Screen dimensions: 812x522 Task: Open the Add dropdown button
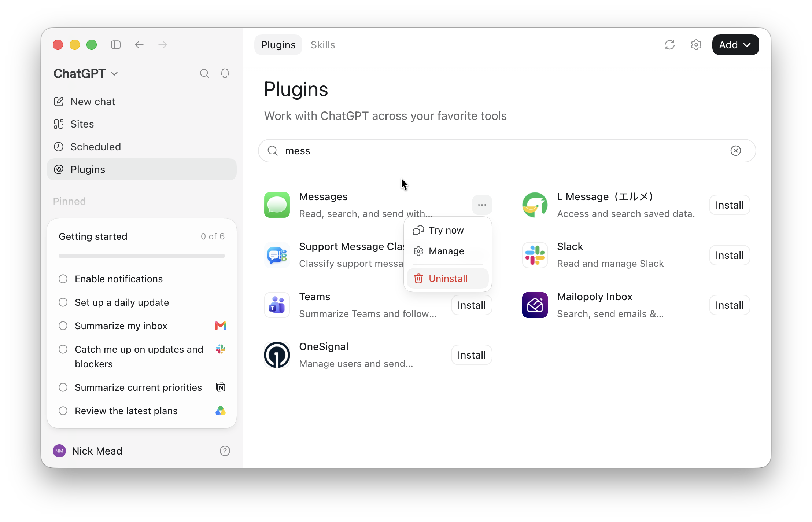[x=735, y=45]
